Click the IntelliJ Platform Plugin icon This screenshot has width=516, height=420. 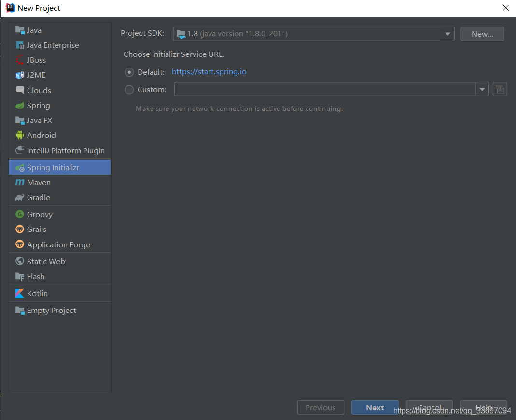click(20, 150)
